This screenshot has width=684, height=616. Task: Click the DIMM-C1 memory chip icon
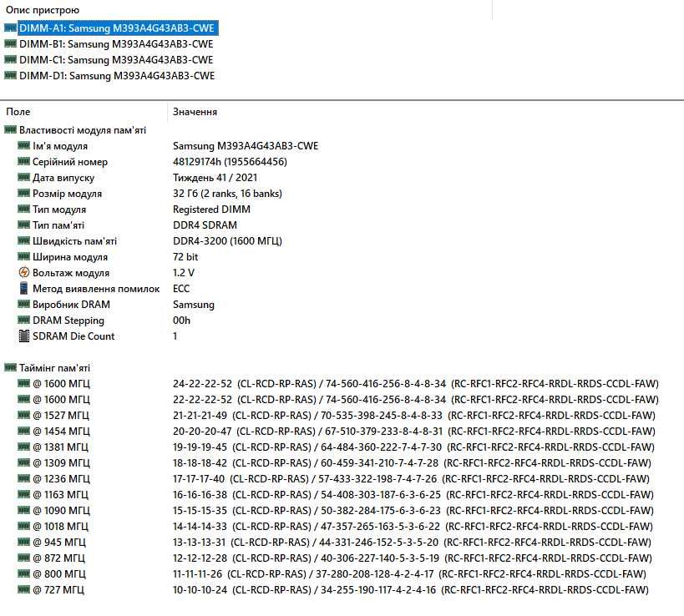(x=10, y=59)
